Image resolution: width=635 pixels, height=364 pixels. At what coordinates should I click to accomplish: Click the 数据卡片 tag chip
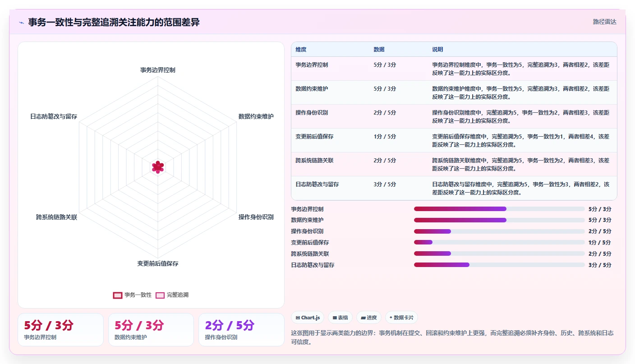401,318
